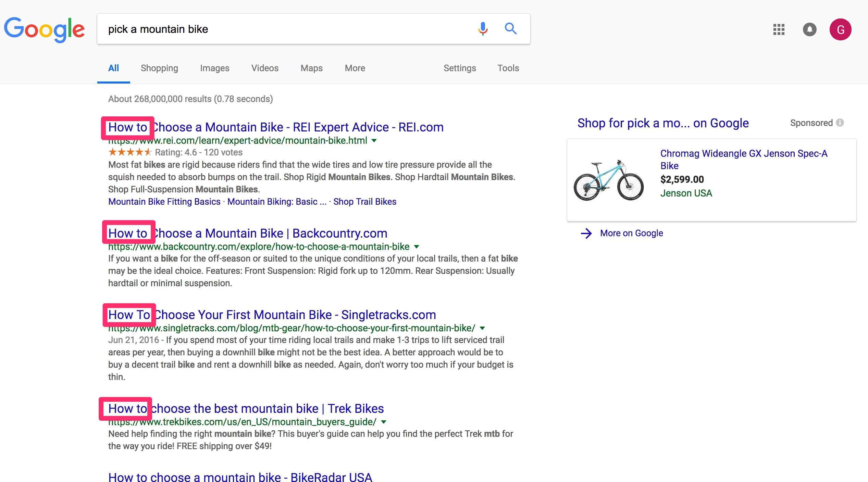Image resolution: width=868 pixels, height=482 pixels.
Task: Open the BikeRadar USA result title
Action: 240,477
